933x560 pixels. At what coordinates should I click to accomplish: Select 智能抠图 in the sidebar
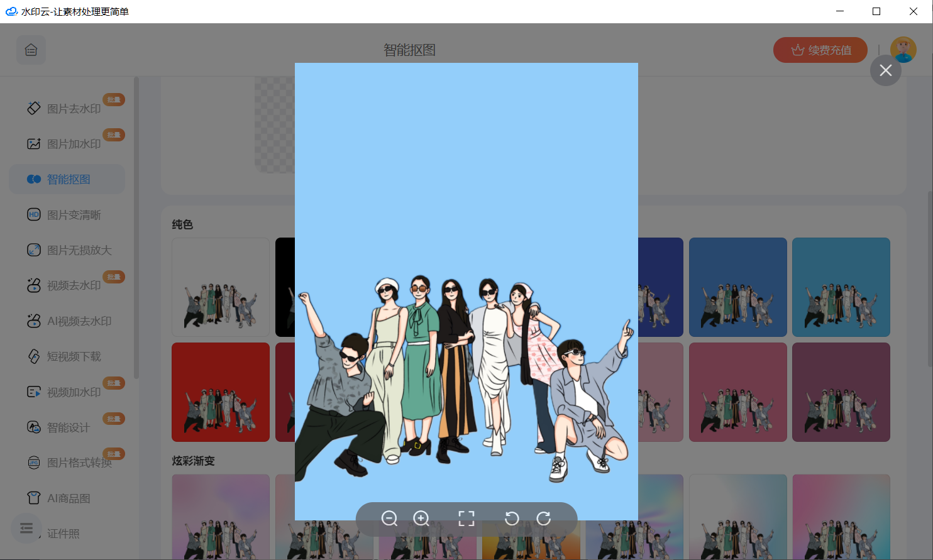click(67, 179)
